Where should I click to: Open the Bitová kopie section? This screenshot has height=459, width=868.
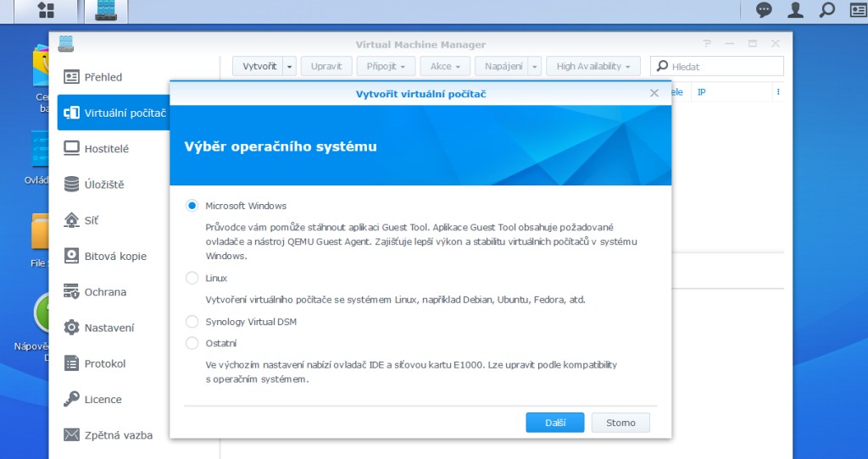[115, 256]
